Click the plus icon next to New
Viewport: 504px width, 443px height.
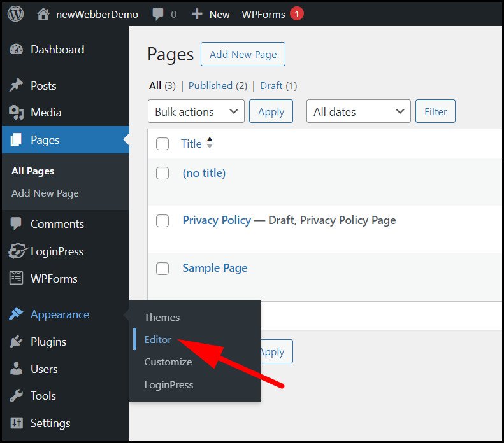(x=197, y=14)
